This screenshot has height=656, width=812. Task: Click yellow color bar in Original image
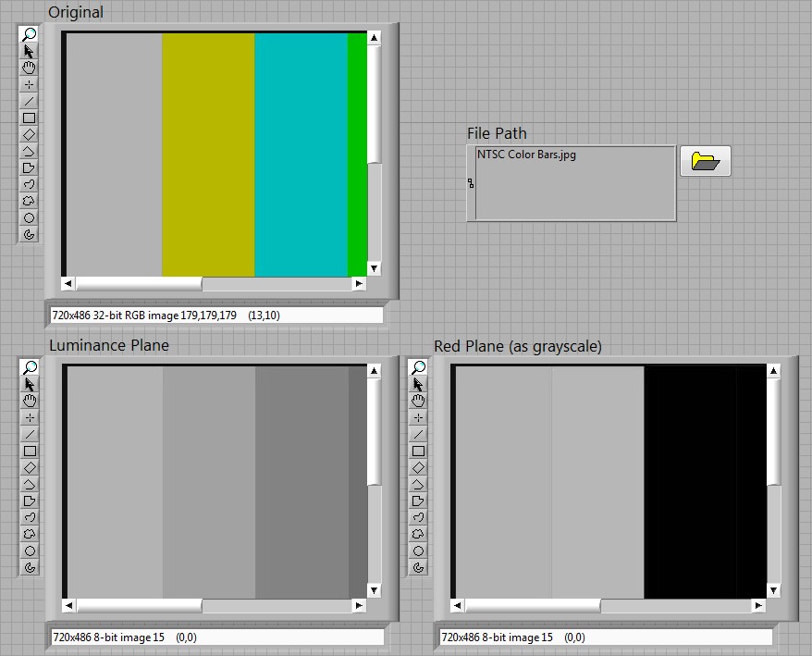pyautogui.click(x=208, y=155)
